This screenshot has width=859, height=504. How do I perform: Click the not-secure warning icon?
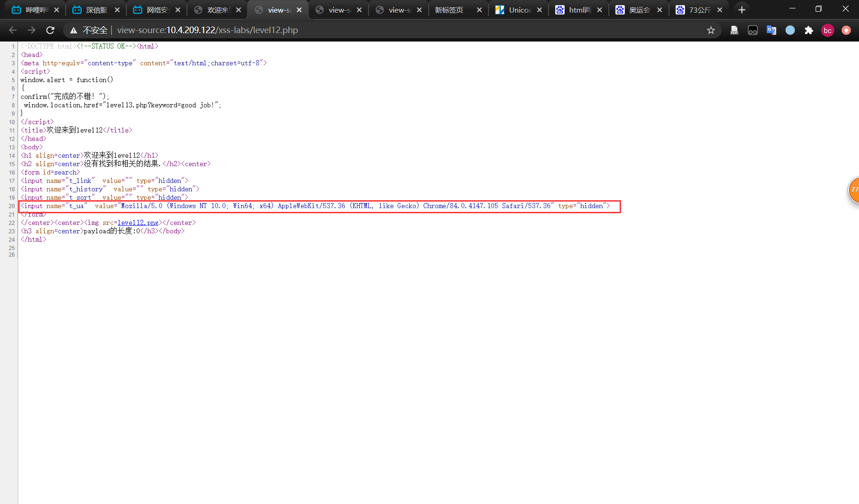[74, 30]
